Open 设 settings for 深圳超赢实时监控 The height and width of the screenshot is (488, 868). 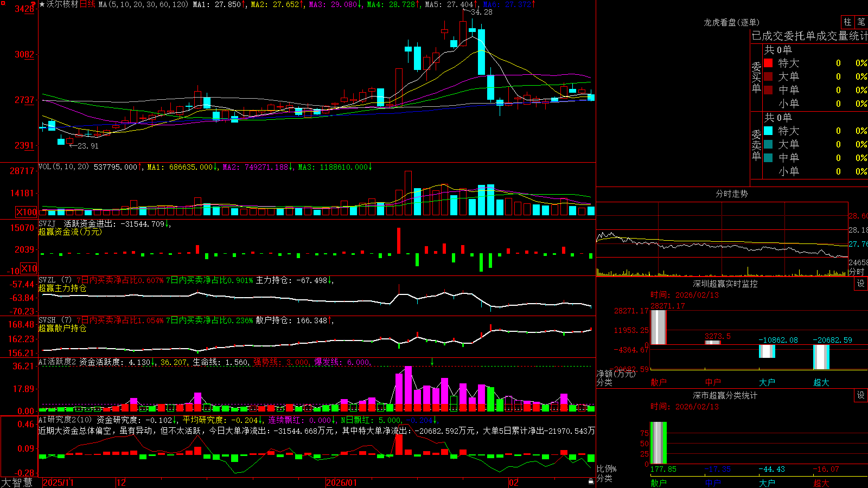coord(861,284)
